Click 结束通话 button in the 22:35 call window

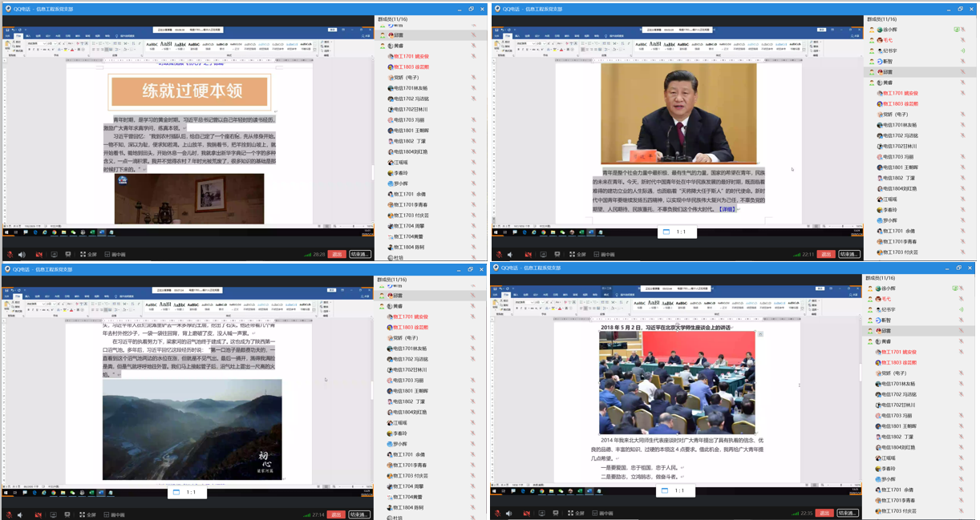tap(847, 513)
